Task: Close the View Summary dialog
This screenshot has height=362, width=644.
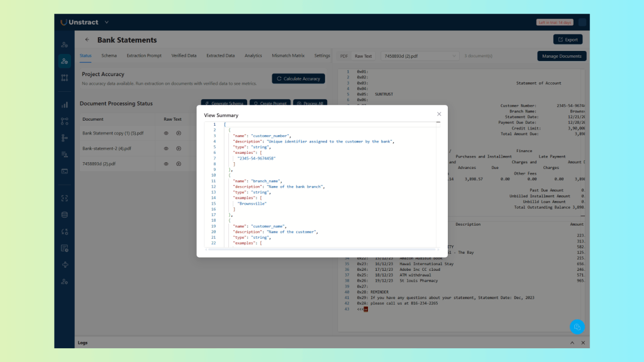Action: pos(439,114)
